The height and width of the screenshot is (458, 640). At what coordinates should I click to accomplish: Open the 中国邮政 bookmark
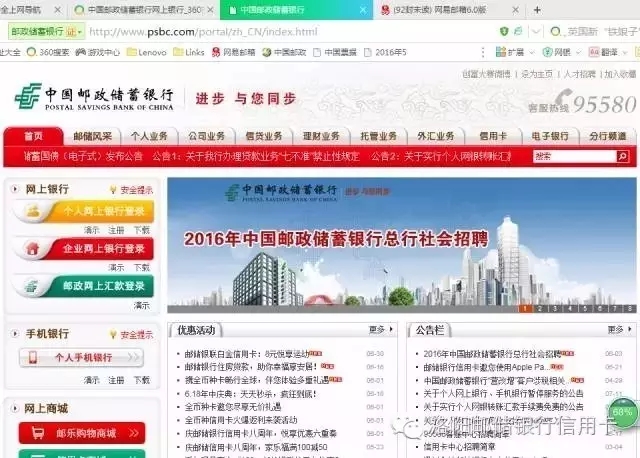tap(284, 52)
